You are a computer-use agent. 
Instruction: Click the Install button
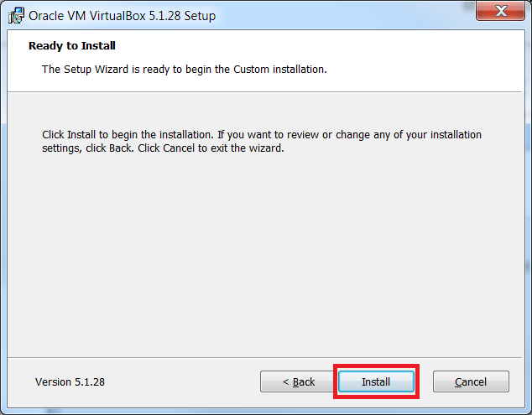(x=376, y=382)
